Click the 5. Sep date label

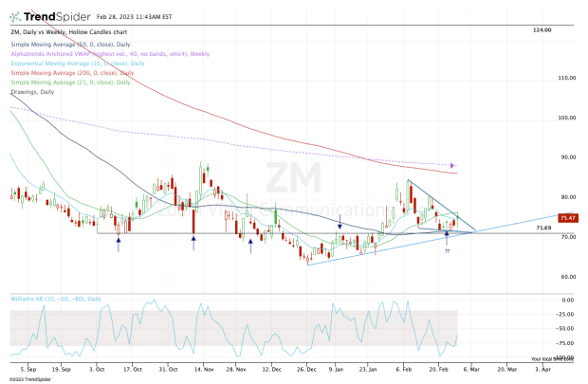28,370
